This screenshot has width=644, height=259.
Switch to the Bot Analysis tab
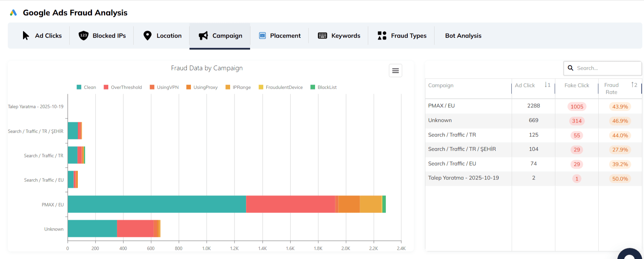[463, 36]
